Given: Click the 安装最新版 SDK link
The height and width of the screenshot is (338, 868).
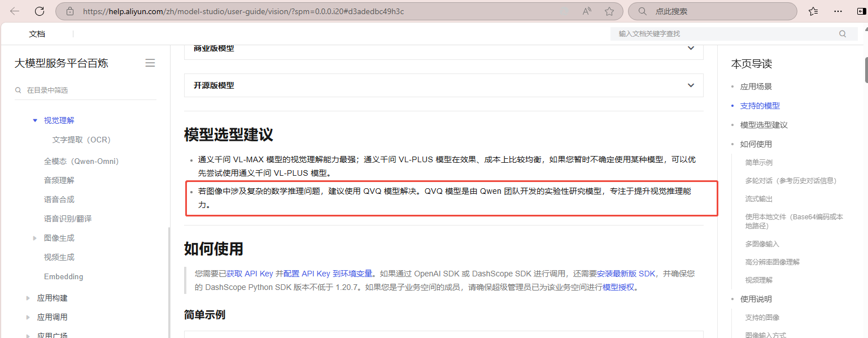Looking at the screenshot, I should click(x=626, y=274).
